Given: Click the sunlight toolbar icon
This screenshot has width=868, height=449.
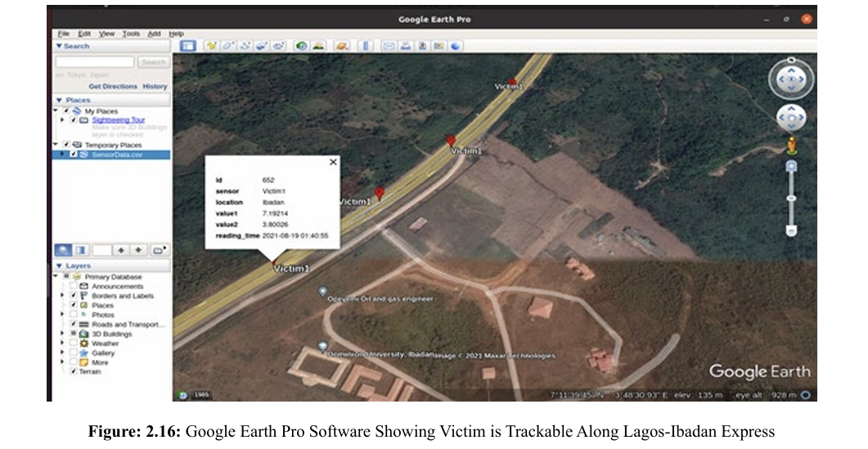Looking at the screenshot, I should pyautogui.click(x=317, y=47).
